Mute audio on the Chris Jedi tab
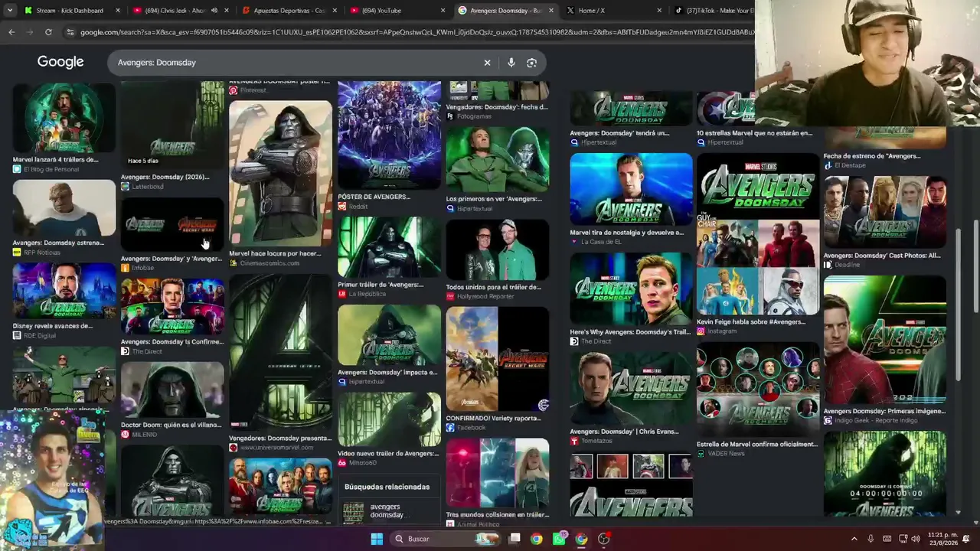The image size is (980, 551). [214, 11]
